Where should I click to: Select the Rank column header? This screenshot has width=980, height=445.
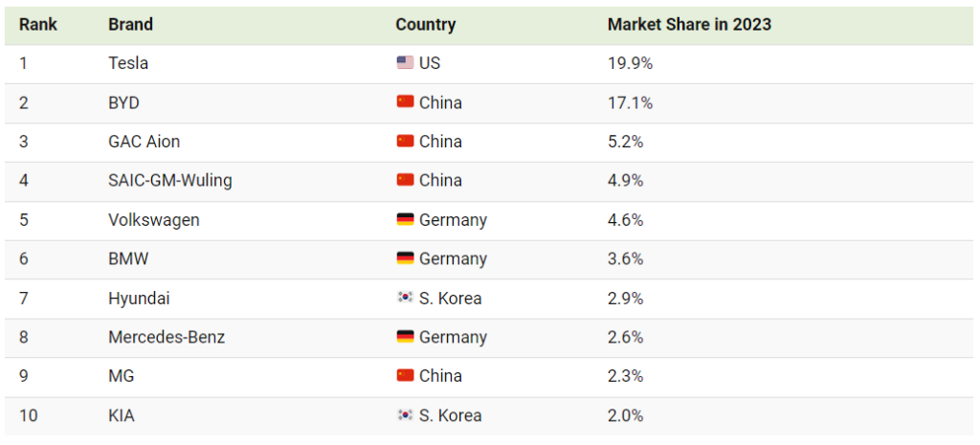(x=38, y=24)
